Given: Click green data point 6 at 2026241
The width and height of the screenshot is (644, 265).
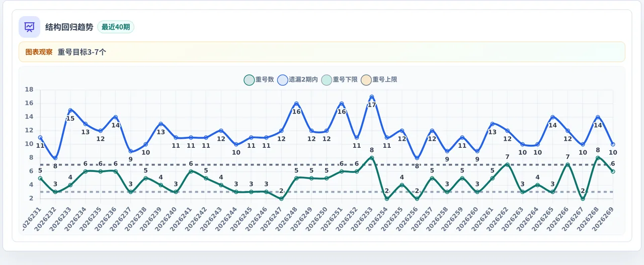Looking at the screenshot, I should pyautogui.click(x=191, y=171).
